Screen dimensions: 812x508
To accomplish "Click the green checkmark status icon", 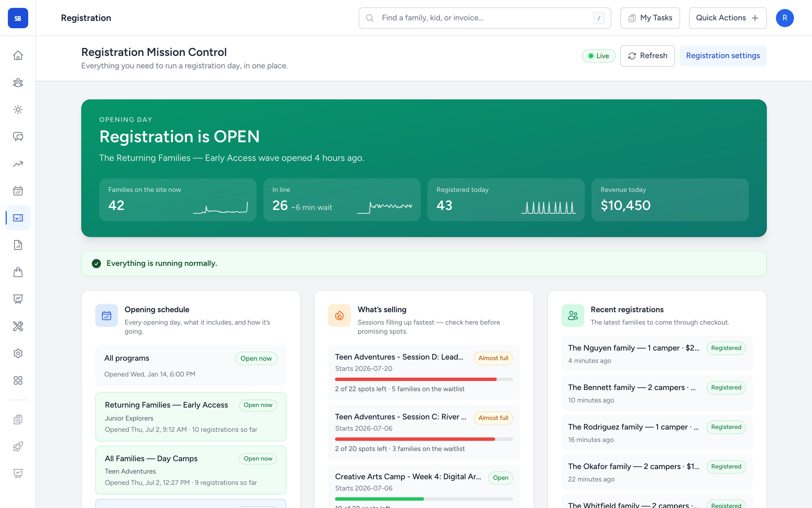I will [96, 263].
